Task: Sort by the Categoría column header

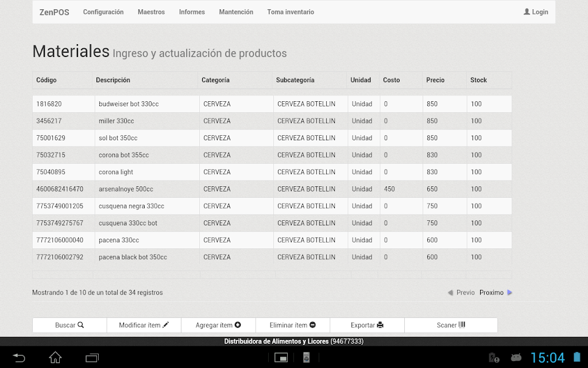Action: (235, 80)
